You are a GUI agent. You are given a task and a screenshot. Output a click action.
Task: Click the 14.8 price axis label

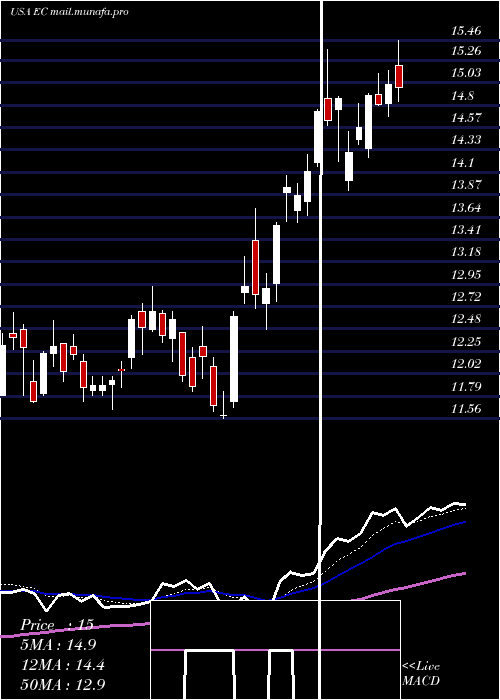[462, 96]
